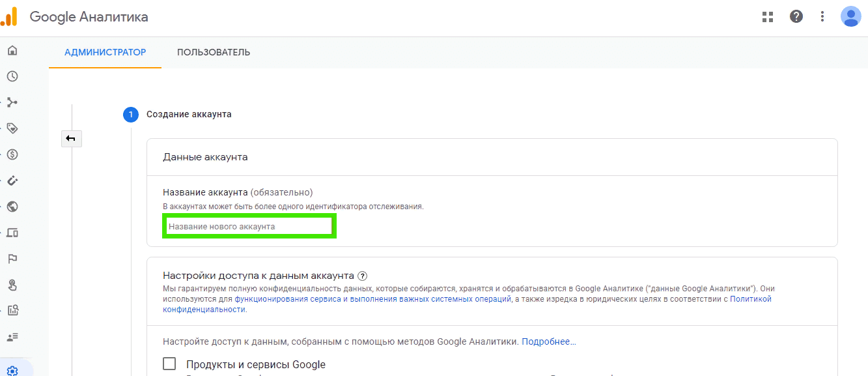Open the Google apps grid
This screenshot has width=868, height=376.
[768, 17]
